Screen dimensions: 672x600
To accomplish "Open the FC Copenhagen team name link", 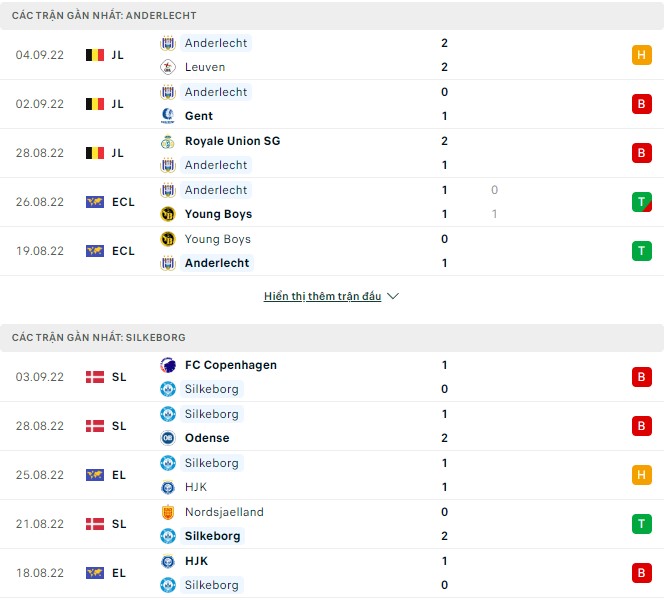I will [231, 365].
